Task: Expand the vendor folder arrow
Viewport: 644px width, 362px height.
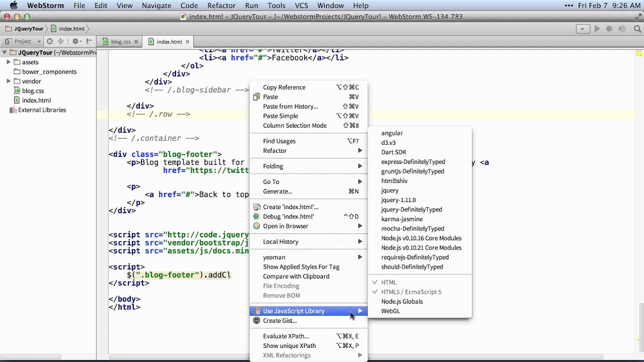Action: [x=9, y=81]
